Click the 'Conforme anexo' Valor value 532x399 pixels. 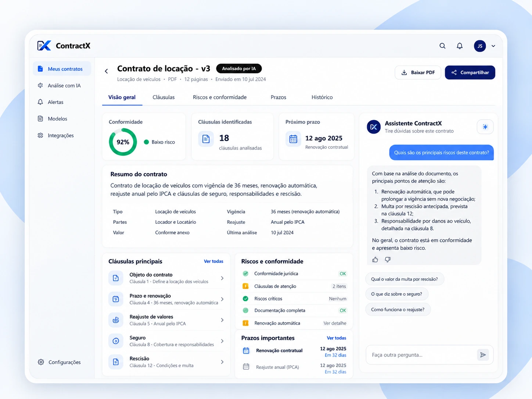[x=172, y=233]
